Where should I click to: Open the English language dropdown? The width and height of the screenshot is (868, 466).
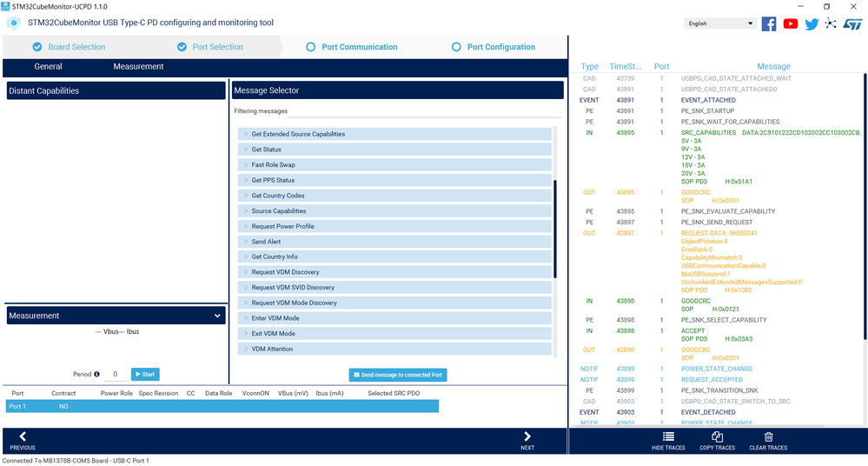pos(720,23)
